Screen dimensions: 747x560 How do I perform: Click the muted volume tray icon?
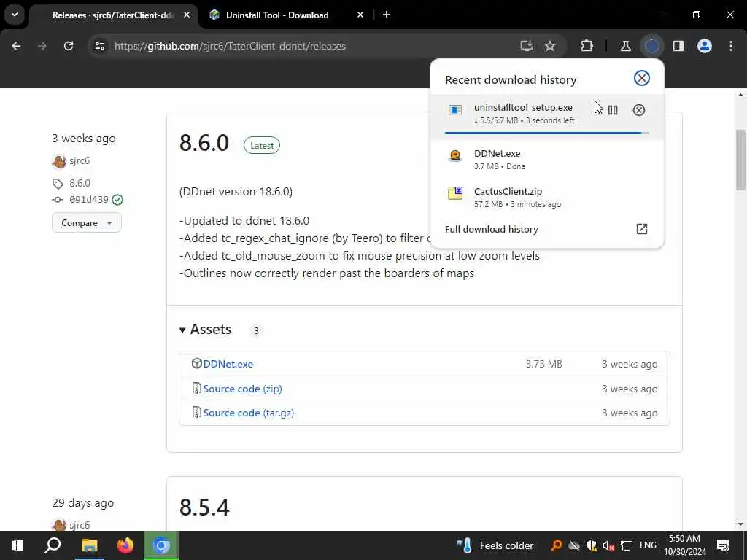coord(608,545)
